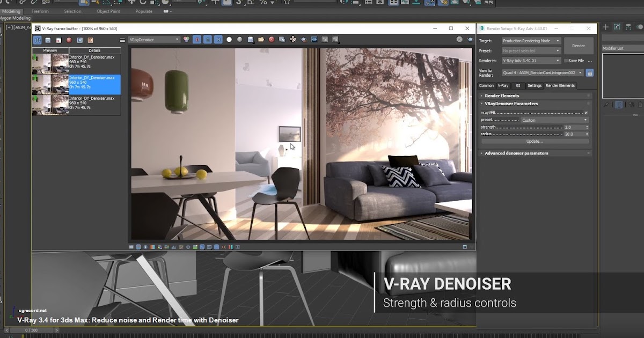The height and width of the screenshot is (338, 644).
Task: Collapse the VRayDenoiser Parameters rollout
Action: (535, 104)
